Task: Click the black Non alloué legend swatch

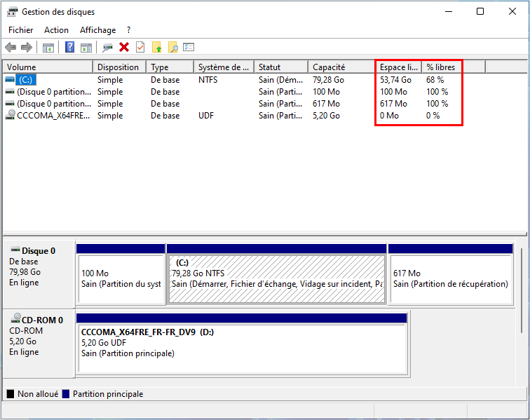Action: [x=11, y=394]
